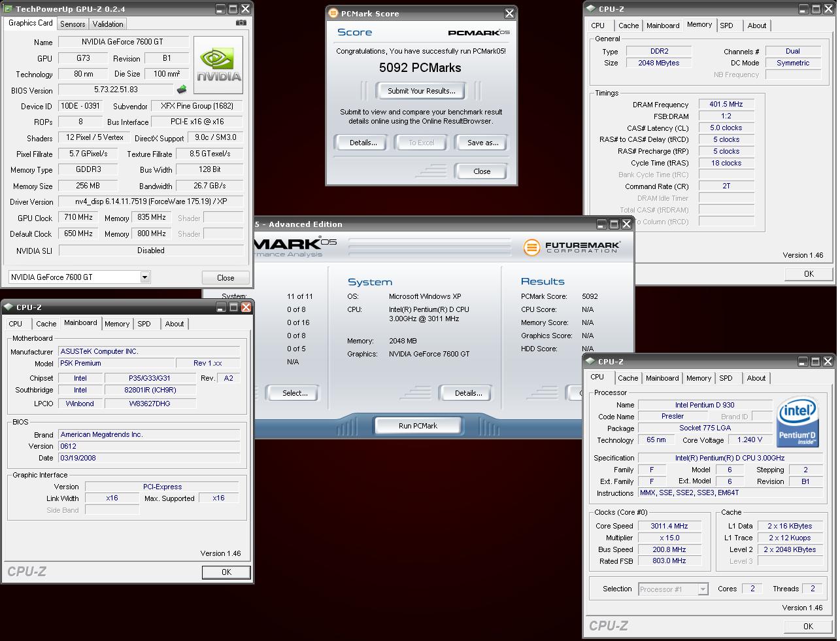Minimize the CPU-Z Memory window
Viewport: 840px width, 641px height.
805,9
